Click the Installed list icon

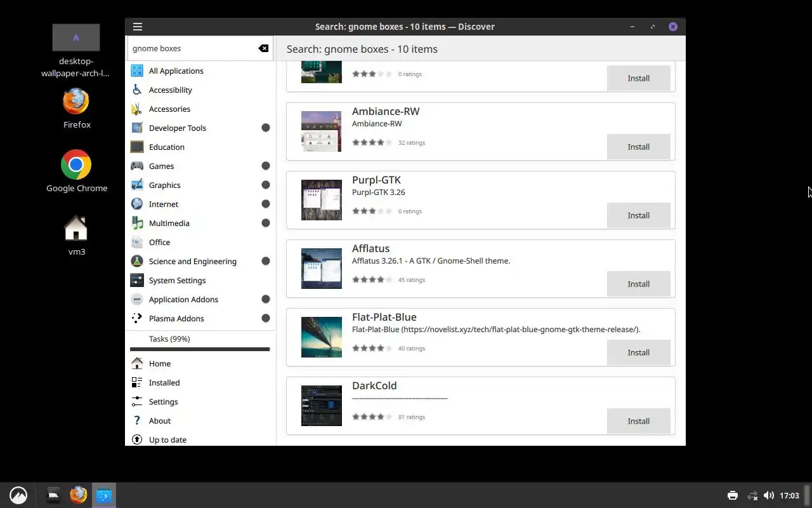click(x=137, y=382)
